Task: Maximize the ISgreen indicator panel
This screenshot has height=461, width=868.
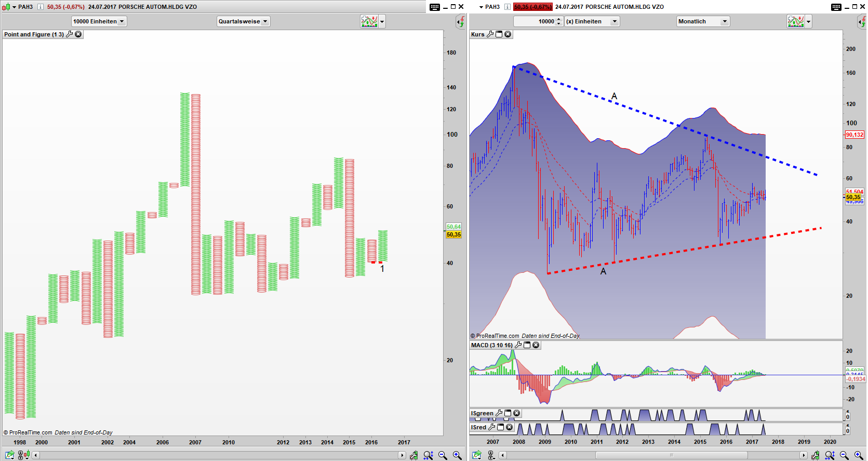Action: [x=508, y=413]
